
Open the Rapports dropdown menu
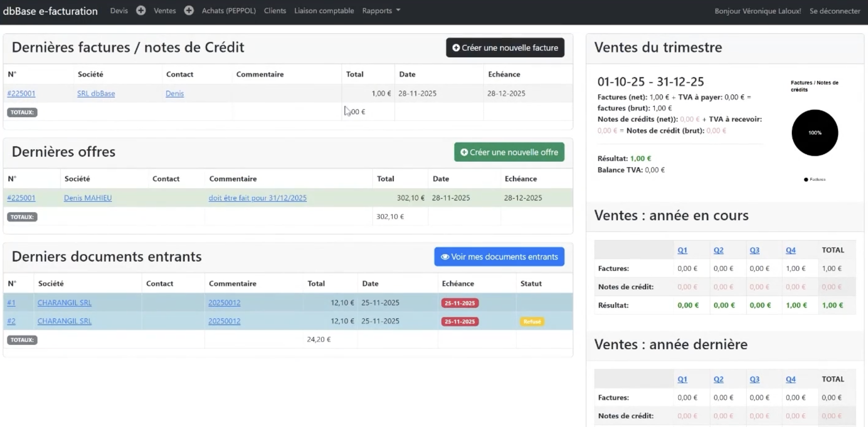(381, 11)
